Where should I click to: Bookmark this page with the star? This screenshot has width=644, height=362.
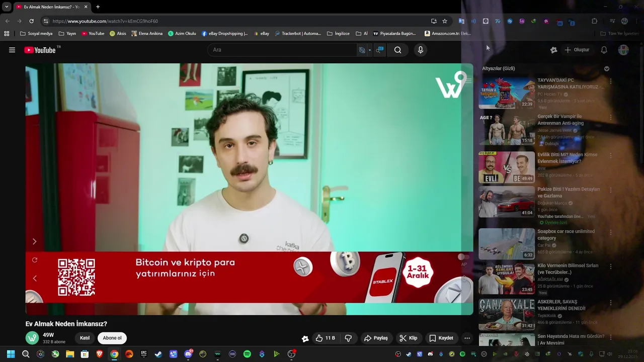(x=445, y=21)
